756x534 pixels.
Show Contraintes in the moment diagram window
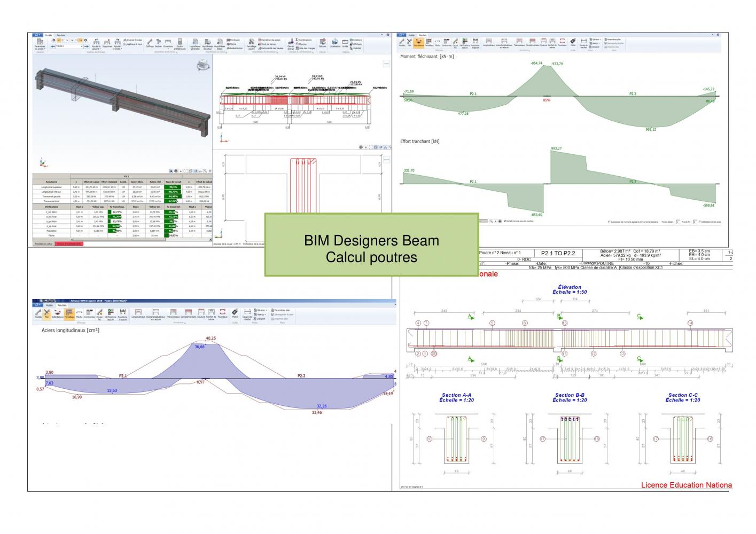(x=447, y=43)
